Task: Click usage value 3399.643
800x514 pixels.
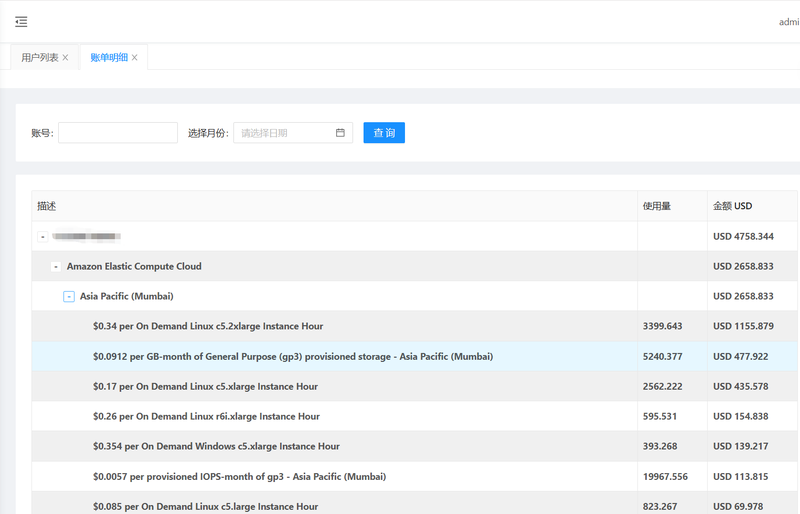Action: click(x=662, y=326)
